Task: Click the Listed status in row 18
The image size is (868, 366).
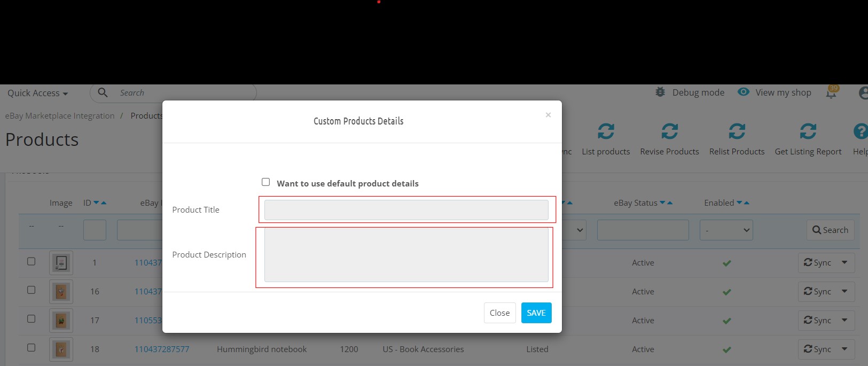Action: coord(537,349)
